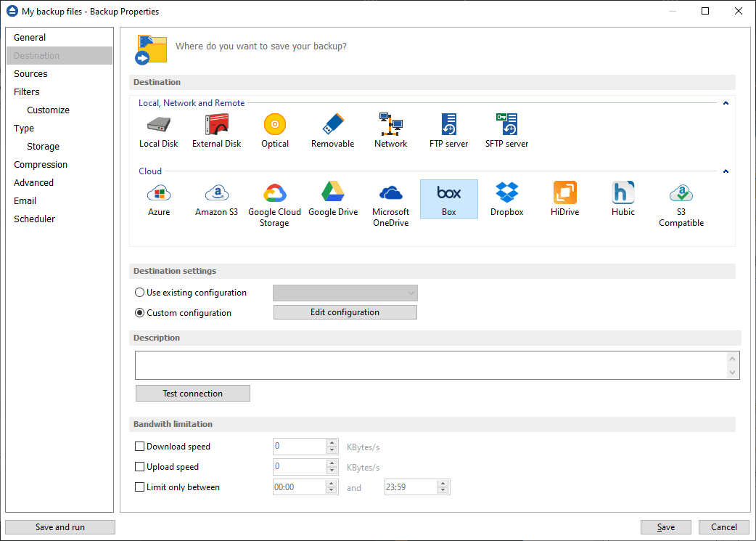756x541 pixels.
Task: Click the destination folder header icon
Action: pyautogui.click(x=152, y=49)
